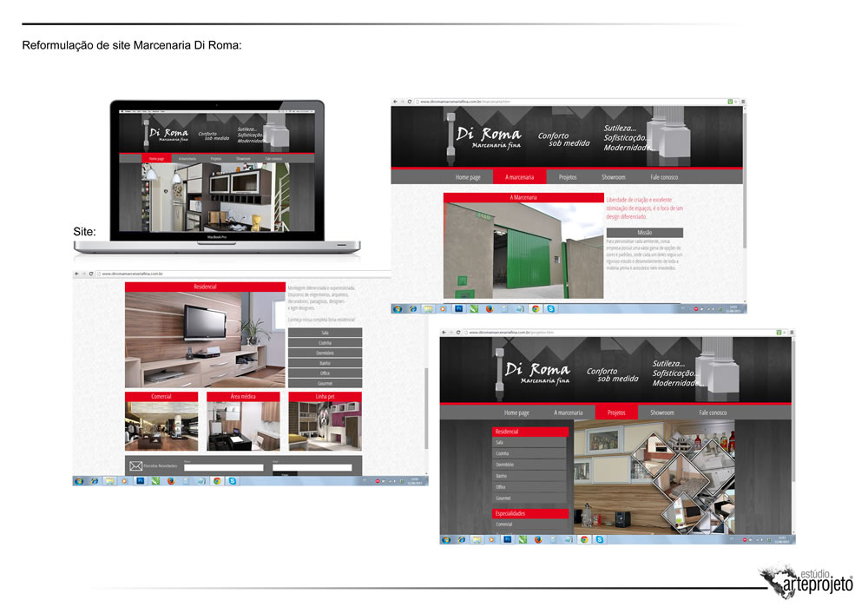The width and height of the screenshot is (868, 614).
Task: Select red Residencial header in the Projetos sidebar
Action: point(530,432)
